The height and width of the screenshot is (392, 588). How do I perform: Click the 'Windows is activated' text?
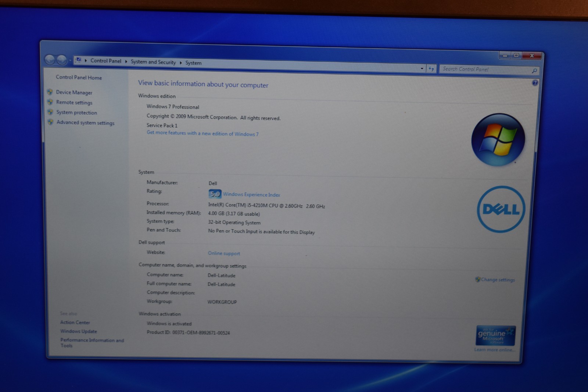coord(169,323)
